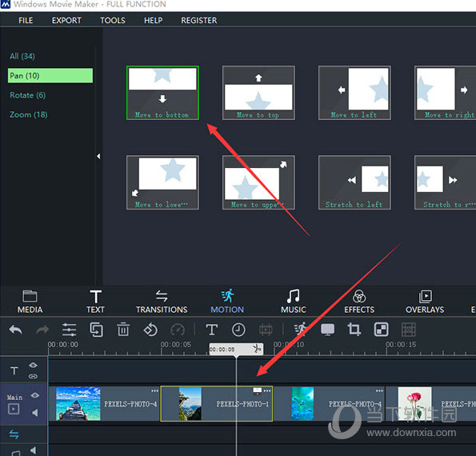This screenshot has height=456, width=476.
Task: Click timeline ruler at 00:00:15
Action: (x=401, y=345)
